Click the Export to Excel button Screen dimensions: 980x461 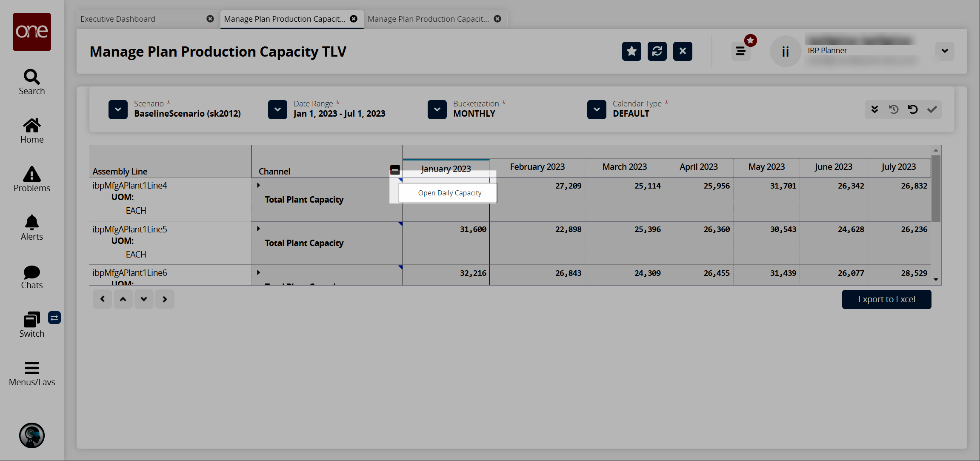pos(886,299)
